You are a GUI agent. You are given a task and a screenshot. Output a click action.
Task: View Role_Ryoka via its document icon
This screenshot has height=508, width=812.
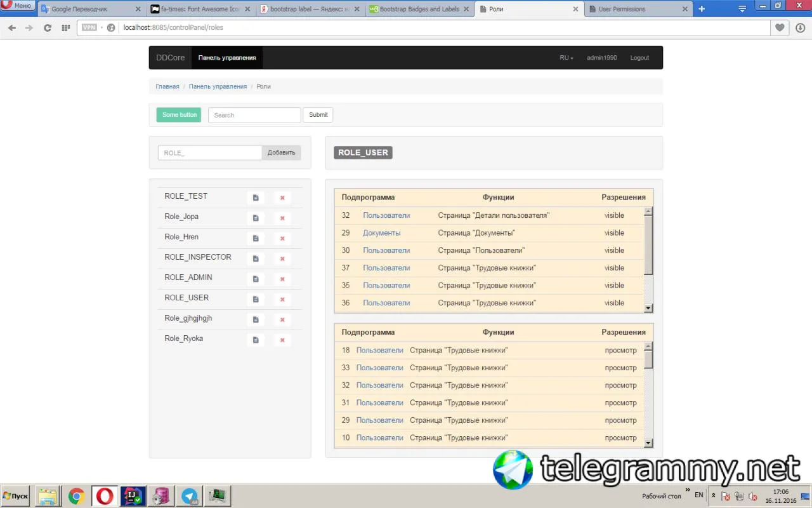click(x=256, y=340)
